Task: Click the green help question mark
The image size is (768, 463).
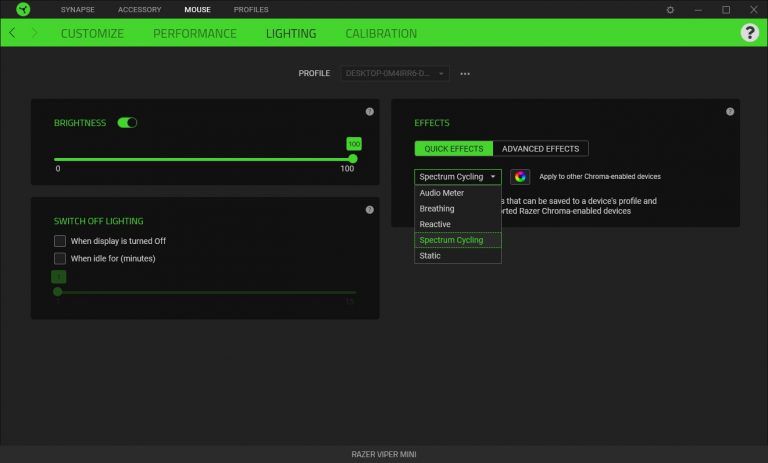Action: [x=749, y=33]
